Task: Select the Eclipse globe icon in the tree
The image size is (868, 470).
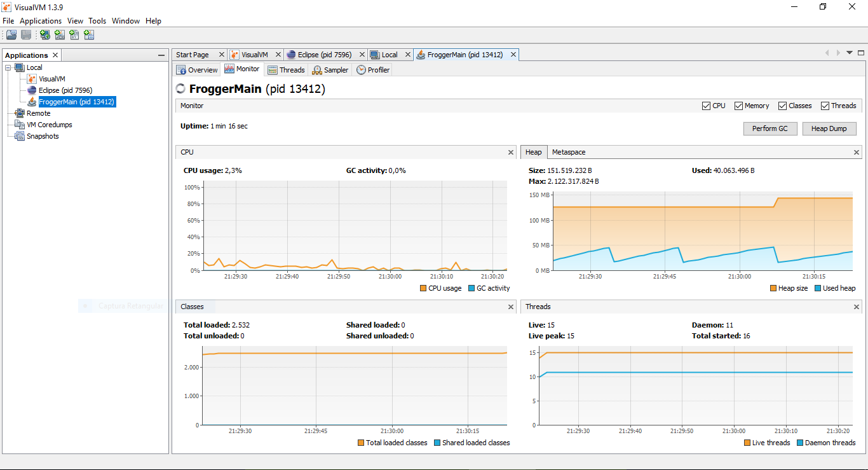Action: [32, 90]
